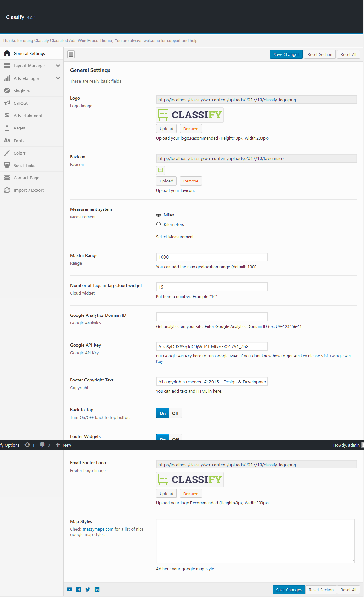364x597 pixels.
Task: Upload a new Favicon
Action: coord(166,181)
